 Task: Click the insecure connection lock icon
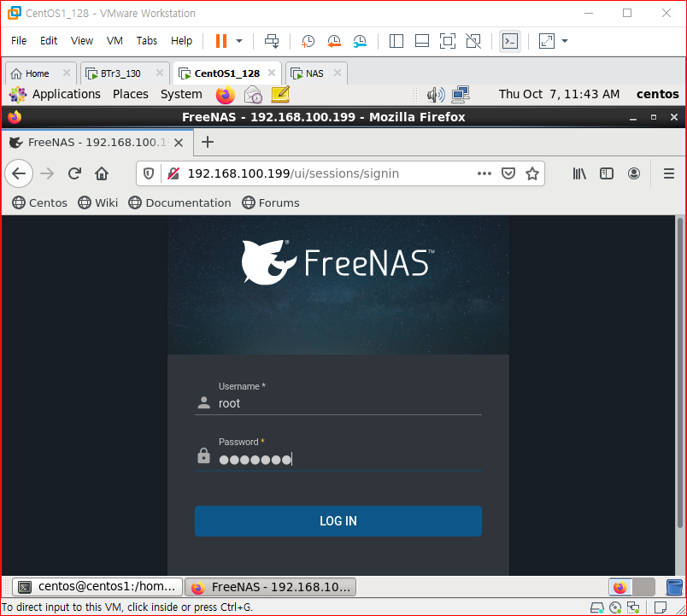coord(173,174)
